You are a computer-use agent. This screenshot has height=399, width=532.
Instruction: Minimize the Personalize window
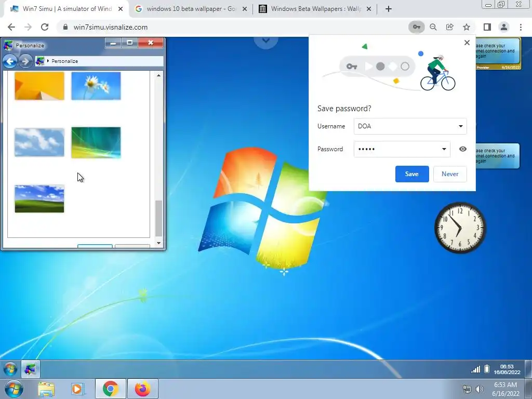click(113, 43)
